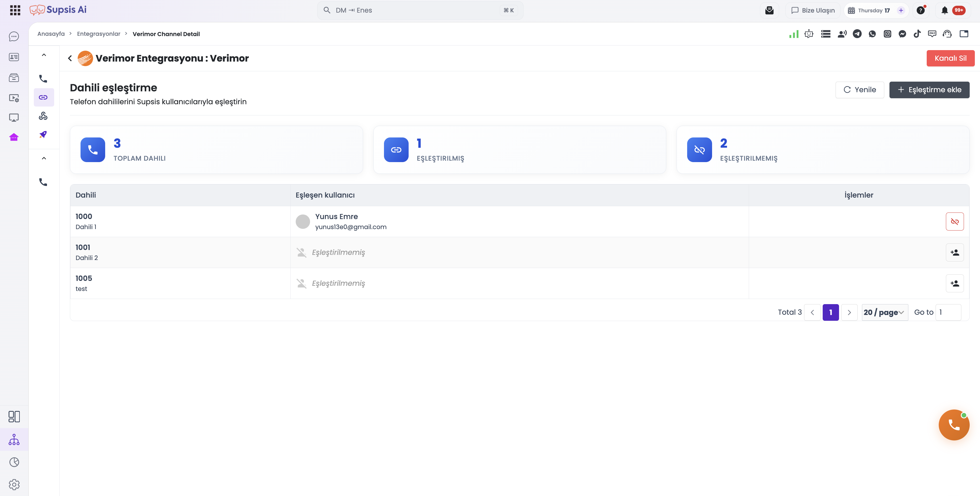
Task: Open the pie chart reports icon
Action: (14, 462)
